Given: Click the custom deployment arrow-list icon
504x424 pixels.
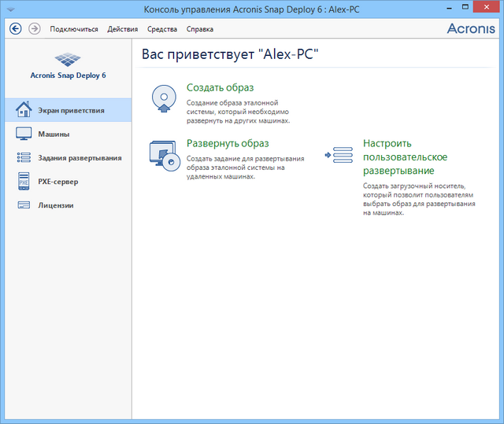Looking at the screenshot, I should point(339,155).
